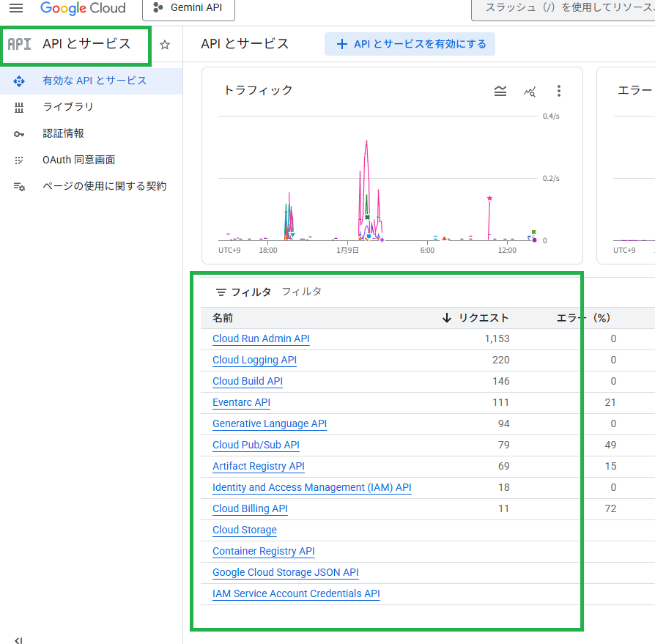Open the three-dot overflow menu on トラフィック card
The width and height of the screenshot is (655, 644).
click(559, 91)
